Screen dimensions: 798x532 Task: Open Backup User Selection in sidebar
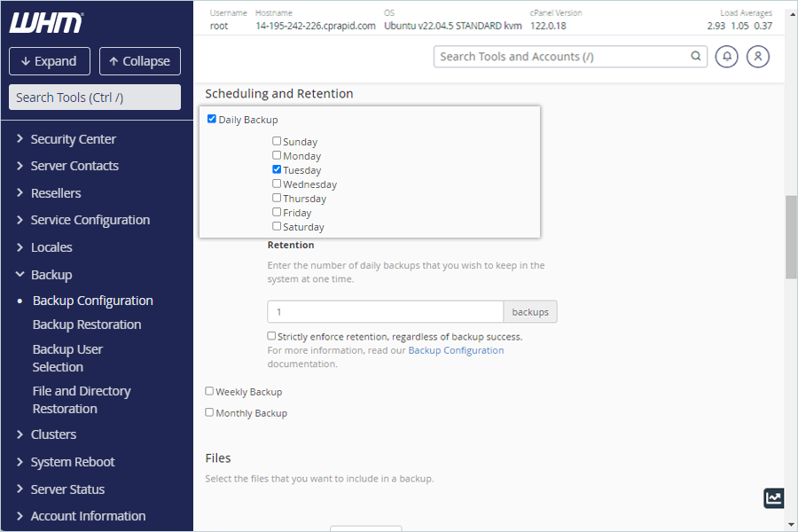[67, 358]
